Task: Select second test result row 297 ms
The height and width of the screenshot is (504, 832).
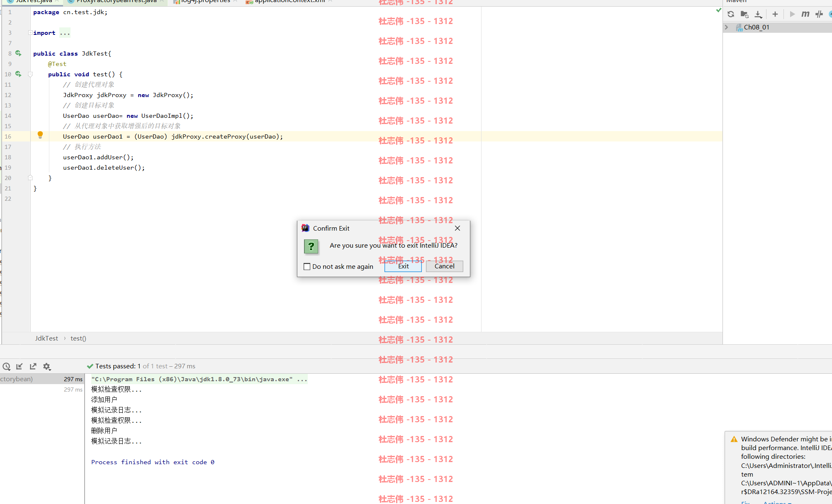Action: pyautogui.click(x=41, y=390)
